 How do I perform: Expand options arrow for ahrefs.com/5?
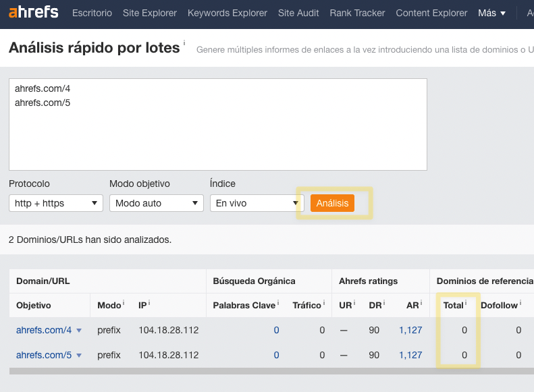click(79, 356)
